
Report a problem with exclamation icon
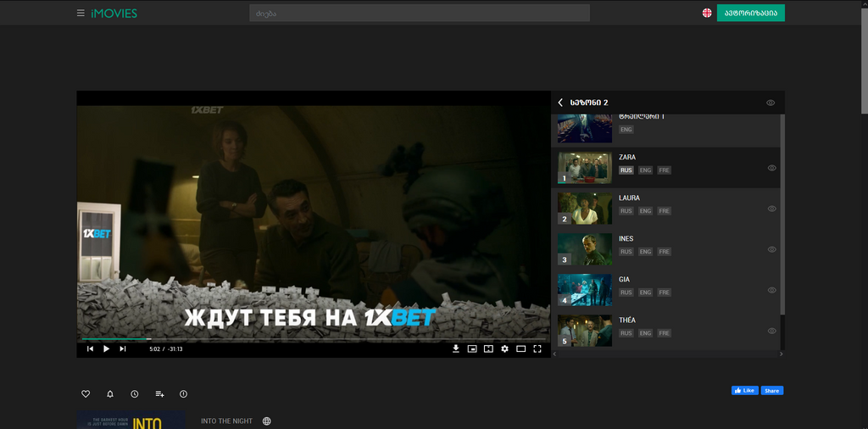(x=184, y=394)
